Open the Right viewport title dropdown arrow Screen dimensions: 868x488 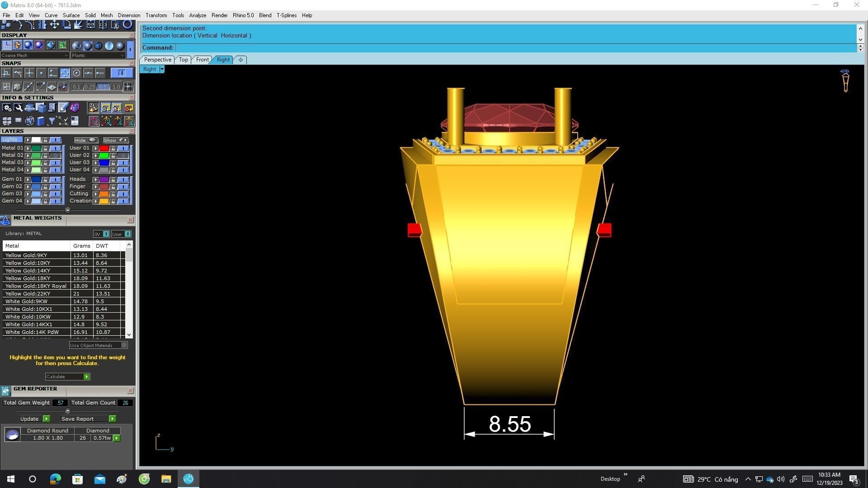[162, 69]
